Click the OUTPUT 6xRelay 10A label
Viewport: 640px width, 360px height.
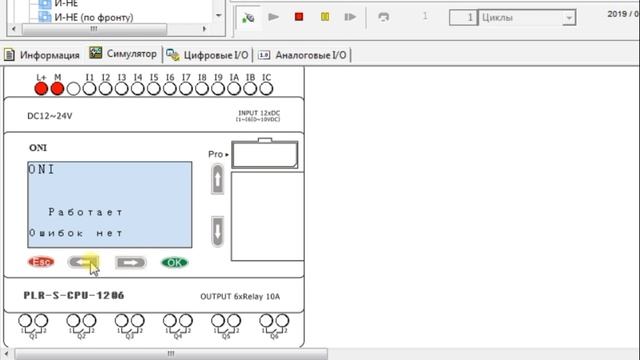pyautogui.click(x=240, y=297)
